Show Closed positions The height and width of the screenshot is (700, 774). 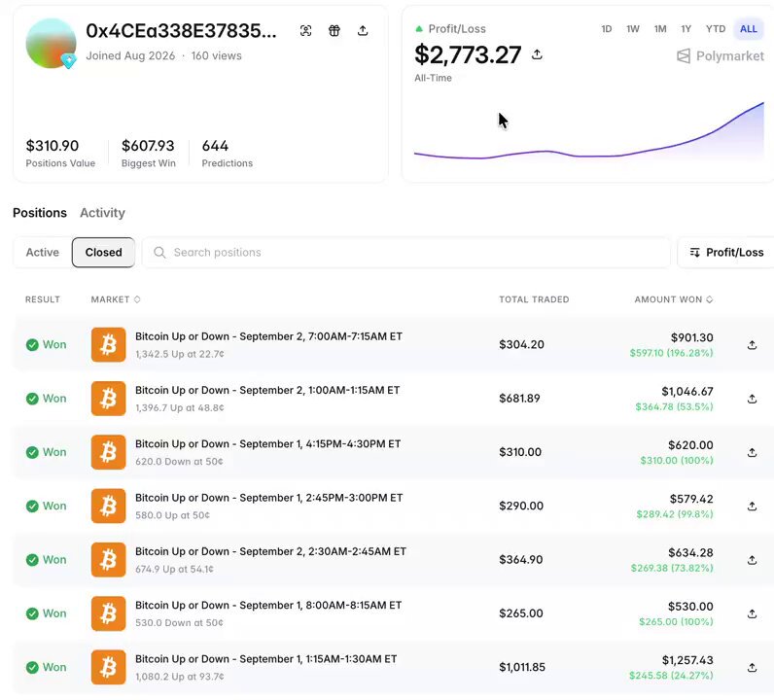[x=103, y=252]
